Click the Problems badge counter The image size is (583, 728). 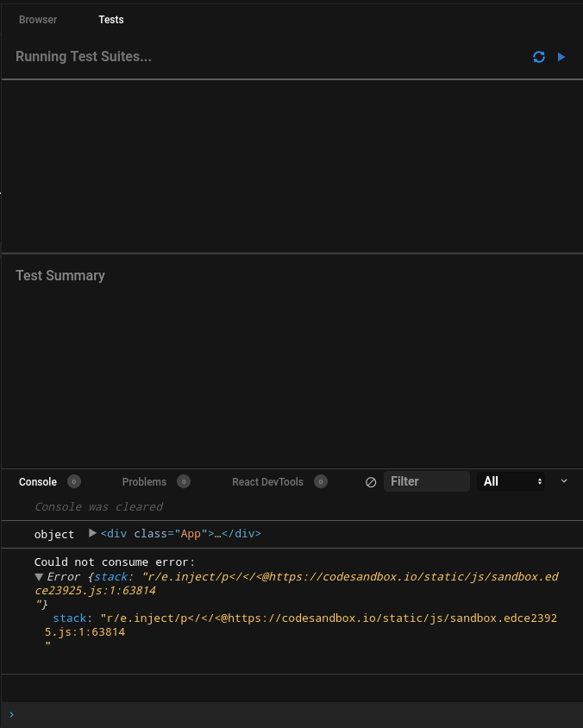pyautogui.click(x=184, y=481)
